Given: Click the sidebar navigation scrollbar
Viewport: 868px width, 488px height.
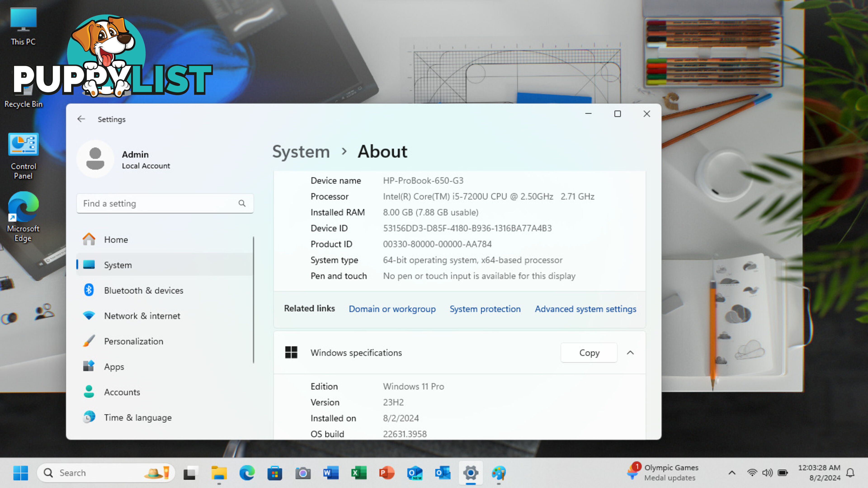Looking at the screenshot, I should (253, 300).
